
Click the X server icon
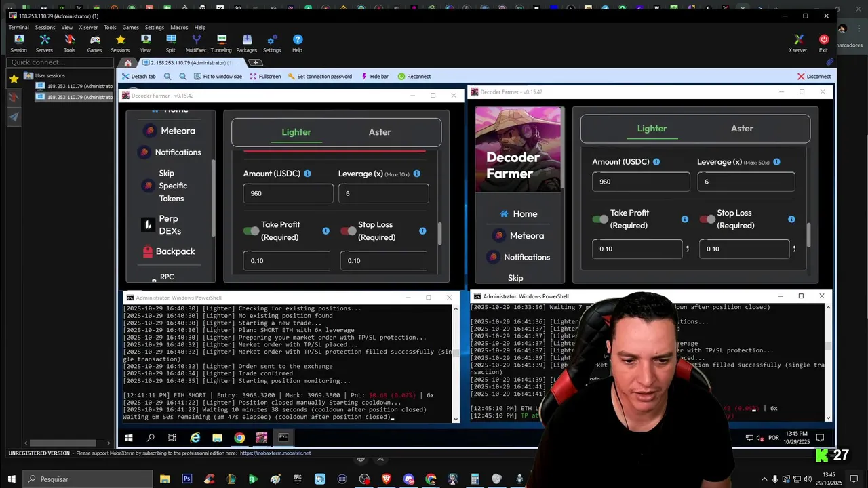tap(798, 43)
